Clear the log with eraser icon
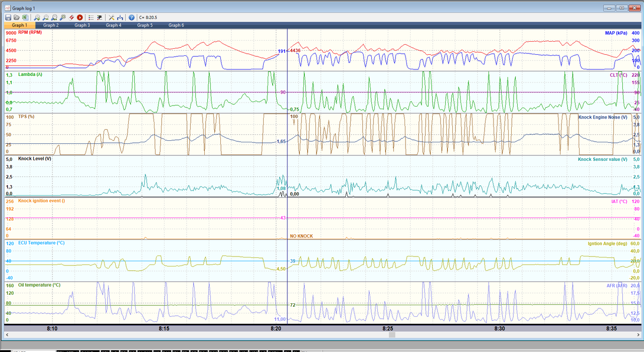 [71, 17]
